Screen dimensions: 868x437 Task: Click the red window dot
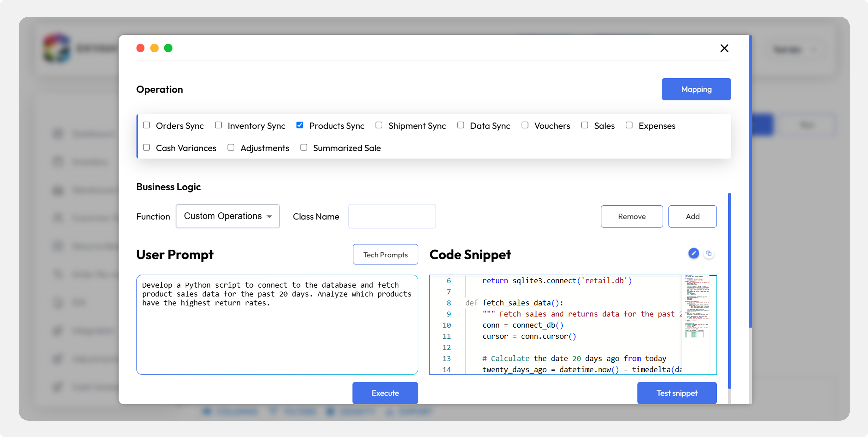coord(141,48)
